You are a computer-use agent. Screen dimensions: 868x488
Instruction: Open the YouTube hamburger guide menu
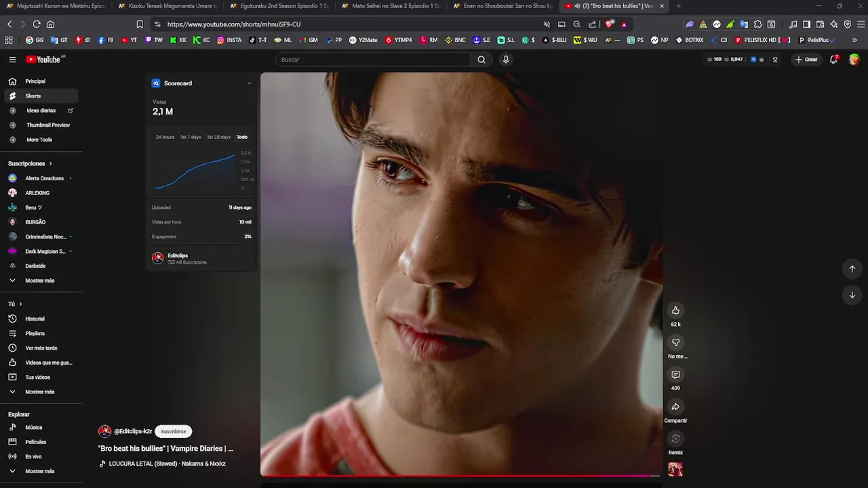[x=12, y=60]
